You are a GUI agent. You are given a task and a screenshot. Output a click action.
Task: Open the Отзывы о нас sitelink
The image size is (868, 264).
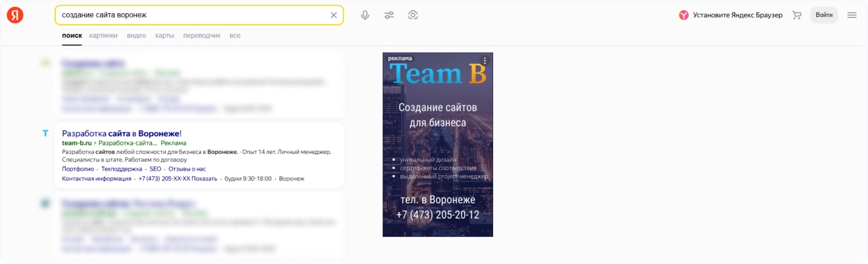coord(187,169)
